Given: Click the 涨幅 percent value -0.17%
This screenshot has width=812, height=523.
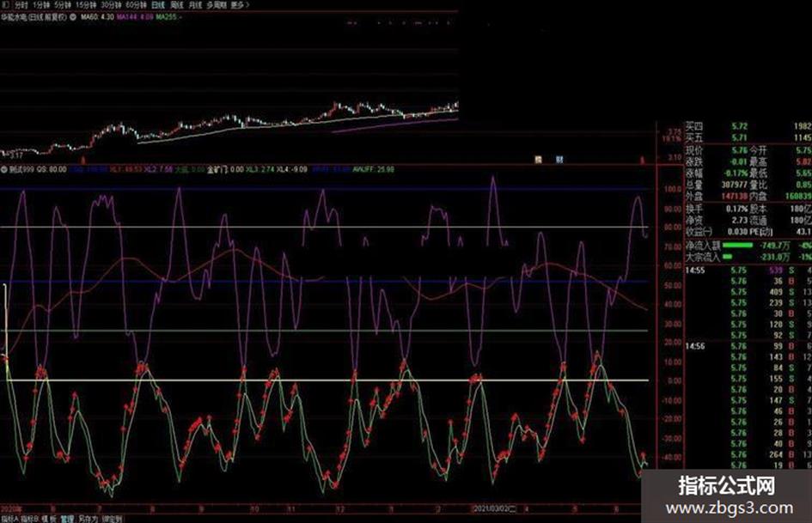Looking at the screenshot, I should 736,173.
